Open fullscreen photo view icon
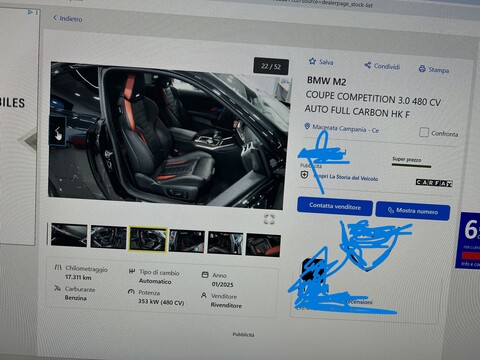This screenshot has height=360, width=480. (269, 219)
